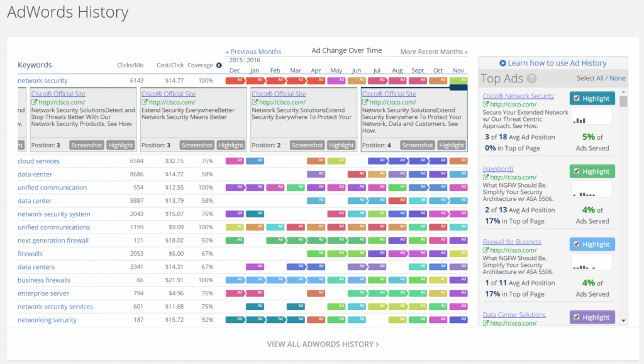The image size is (644, 364).
Task: Click the Cost/Click column header
Action: pos(170,65)
